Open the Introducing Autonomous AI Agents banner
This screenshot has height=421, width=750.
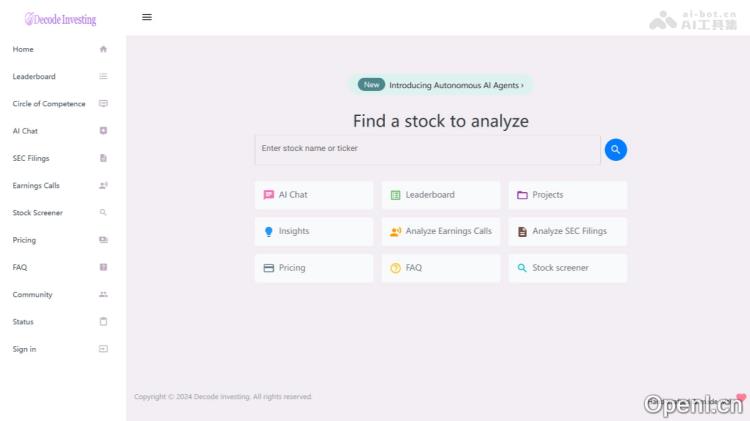point(441,85)
